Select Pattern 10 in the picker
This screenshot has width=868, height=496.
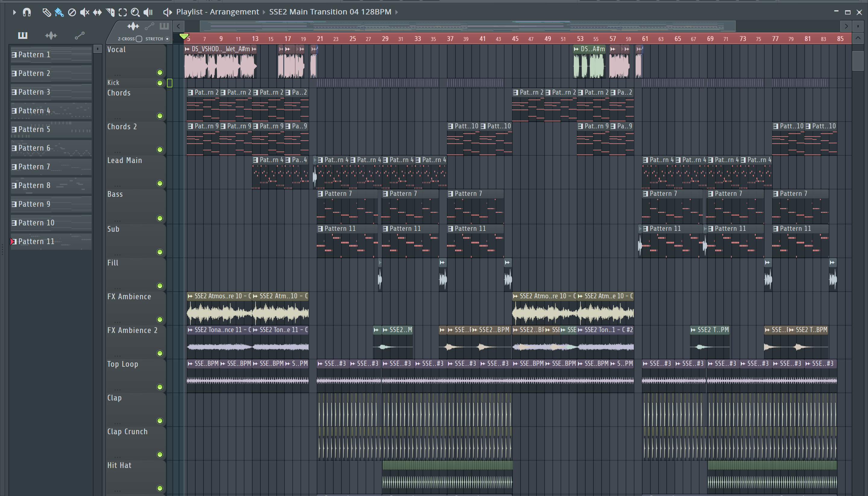coord(51,223)
